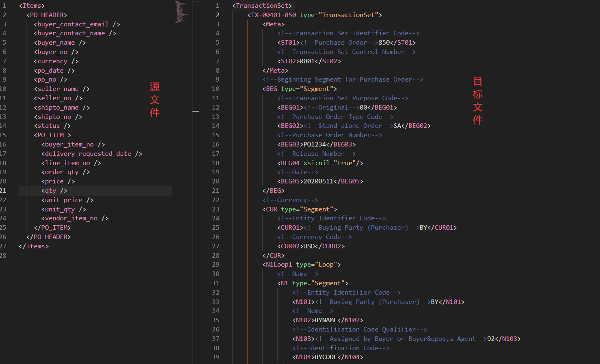Click the <CUR02>USD</CUR02> line
Image resolution: width=600 pixels, height=364 pixels.
point(311,246)
